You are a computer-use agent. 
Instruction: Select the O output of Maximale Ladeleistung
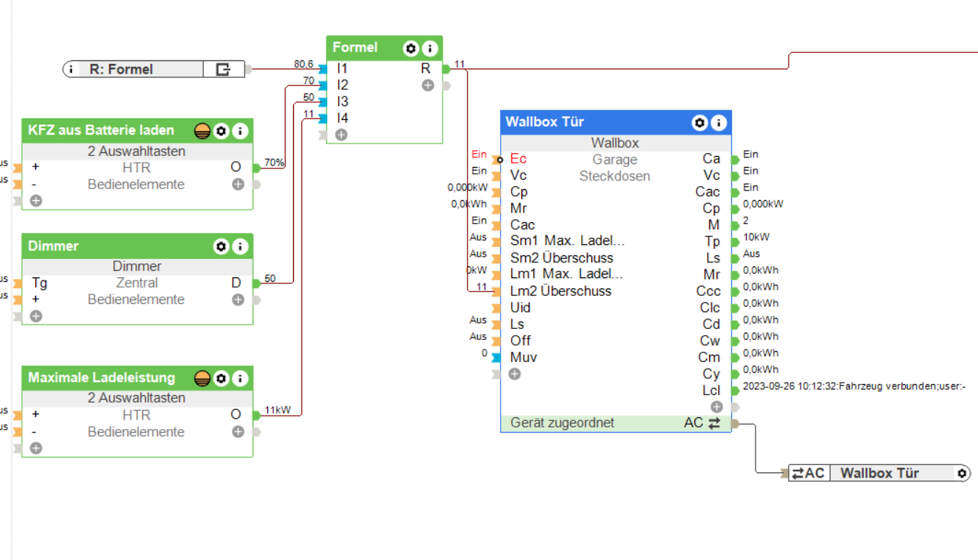point(236,414)
